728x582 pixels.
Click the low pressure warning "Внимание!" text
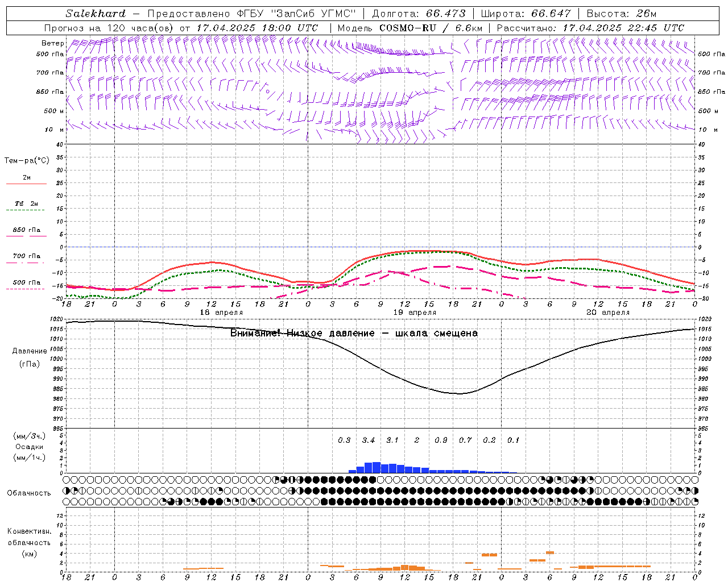coord(255,333)
